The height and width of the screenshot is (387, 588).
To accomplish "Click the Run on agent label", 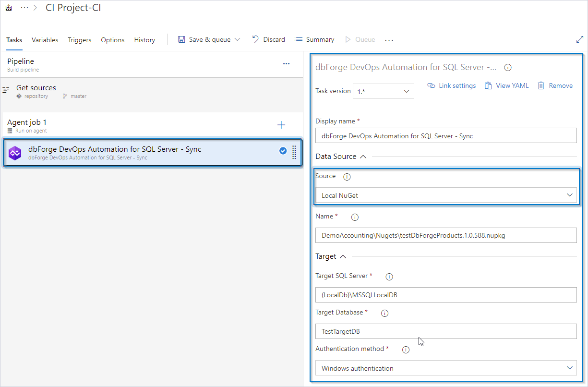I will click(x=31, y=131).
